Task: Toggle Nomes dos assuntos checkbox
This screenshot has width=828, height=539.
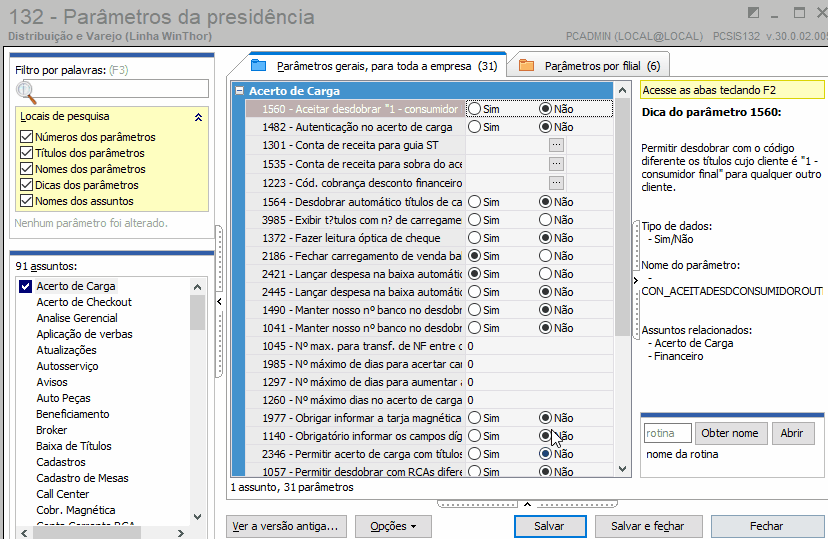Action: point(26,201)
